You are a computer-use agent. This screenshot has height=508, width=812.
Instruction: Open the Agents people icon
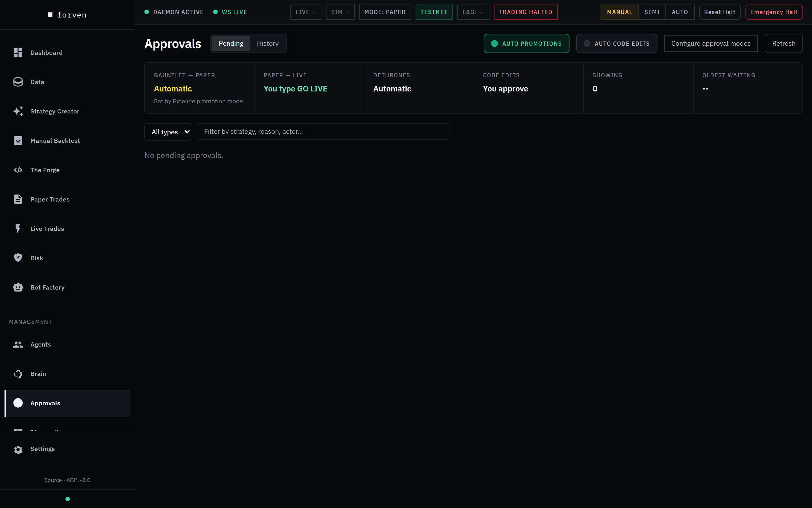pyautogui.click(x=18, y=344)
